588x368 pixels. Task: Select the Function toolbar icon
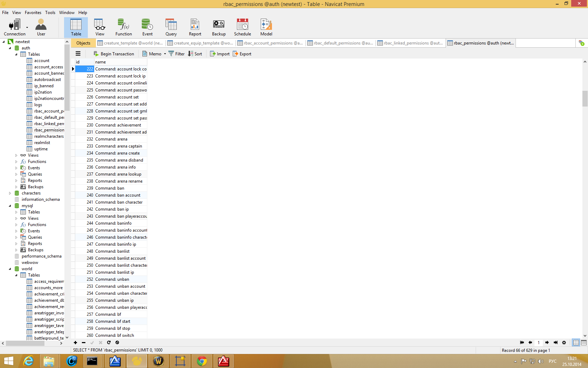(124, 27)
